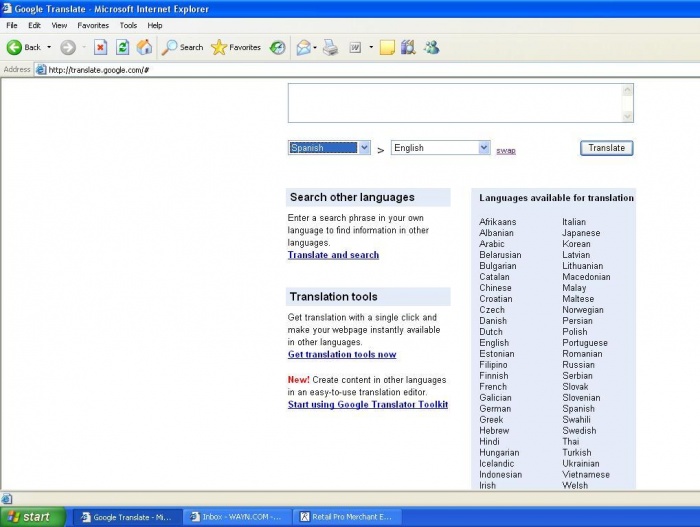The width and height of the screenshot is (700, 527).
Task: Open the Forward history dropdown arrow
Action: (84, 47)
